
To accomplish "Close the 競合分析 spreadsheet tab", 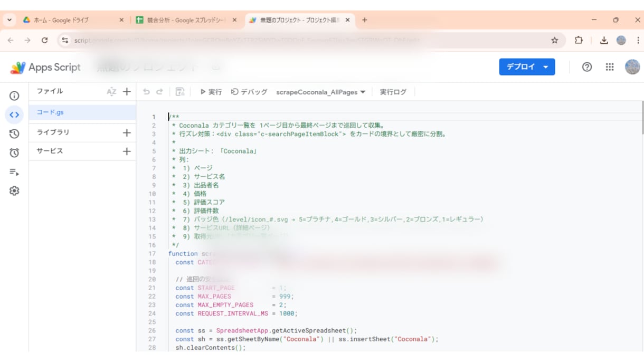I will pyautogui.click(x=234, y=20).
